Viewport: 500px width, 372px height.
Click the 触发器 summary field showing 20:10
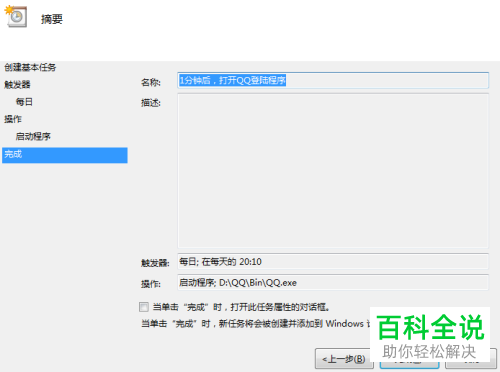point(333,262)
